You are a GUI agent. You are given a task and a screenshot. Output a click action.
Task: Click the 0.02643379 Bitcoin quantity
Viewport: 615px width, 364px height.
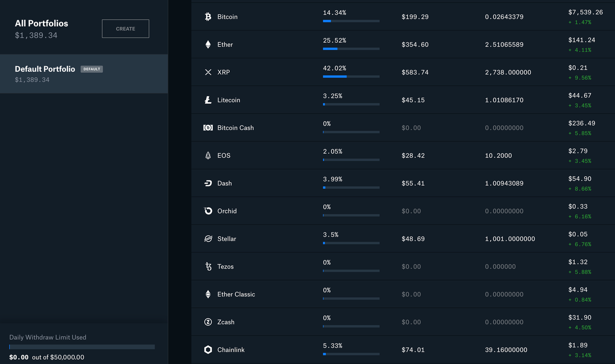point(504,17)
